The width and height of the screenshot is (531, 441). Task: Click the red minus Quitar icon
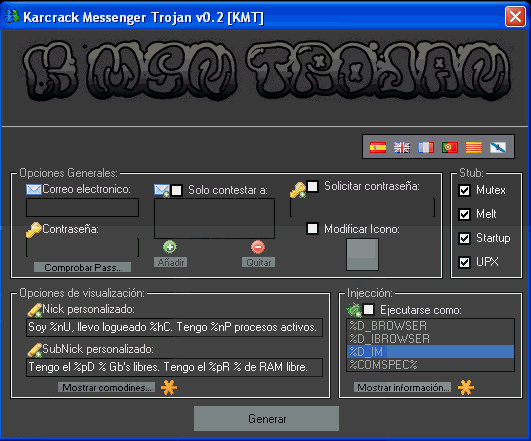coord(258,247)
